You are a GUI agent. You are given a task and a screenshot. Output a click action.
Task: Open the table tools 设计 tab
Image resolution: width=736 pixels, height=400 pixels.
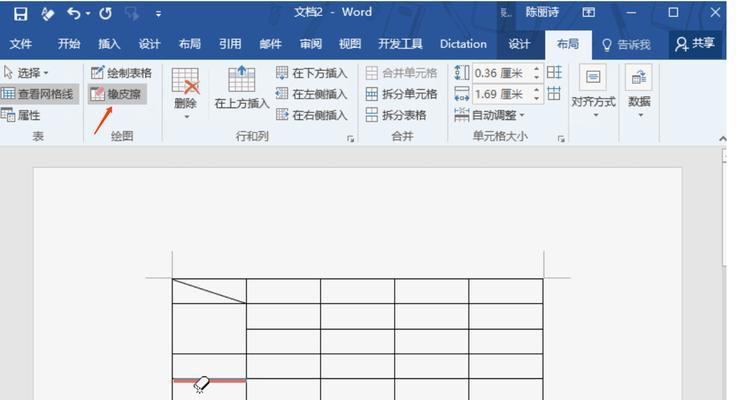point(519,44)
